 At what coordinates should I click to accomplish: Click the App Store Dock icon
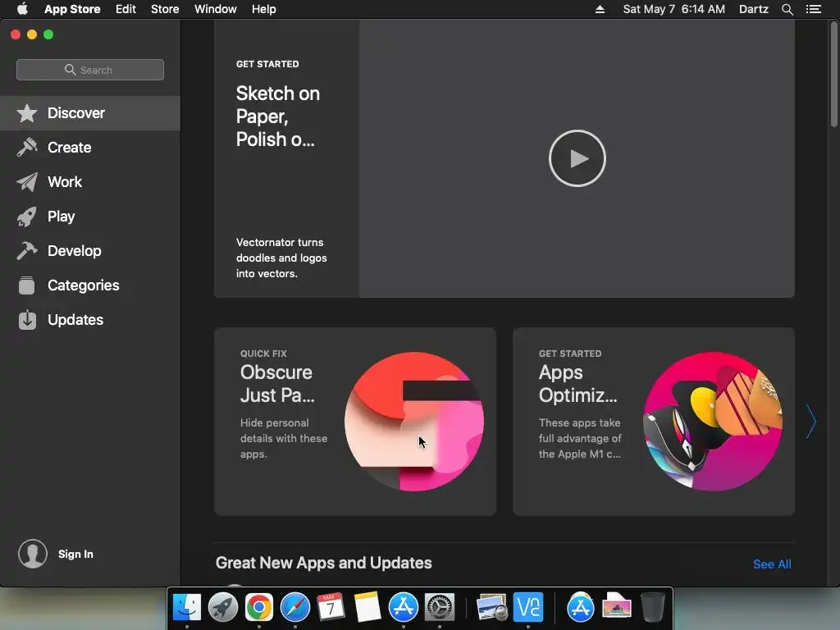[x=404, y=608]
